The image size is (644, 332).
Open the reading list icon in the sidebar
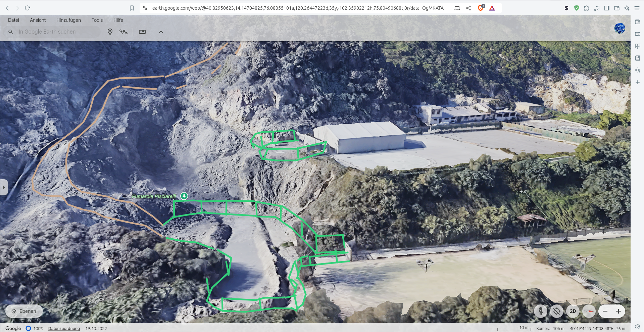point(638,46)
